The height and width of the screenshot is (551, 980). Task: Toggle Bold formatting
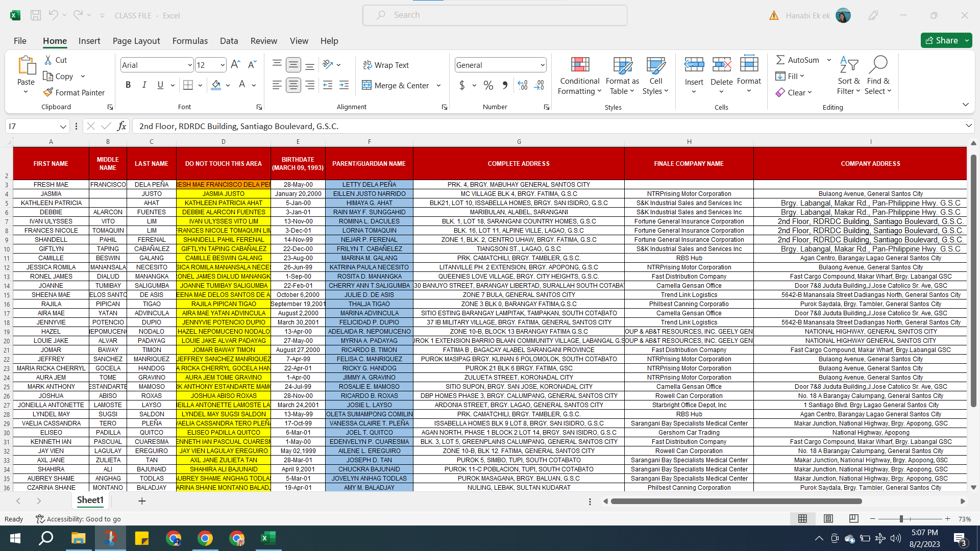coord(128,85)
